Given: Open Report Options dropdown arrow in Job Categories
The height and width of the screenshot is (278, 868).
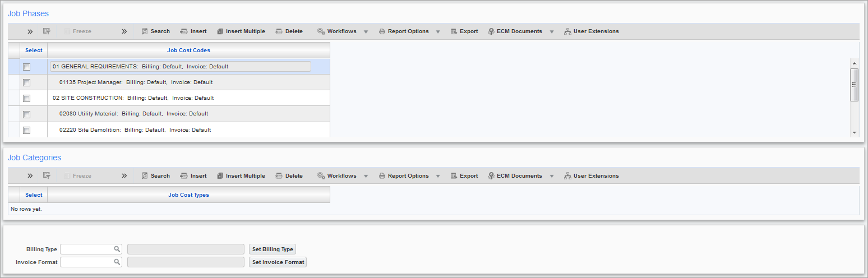Looking at the screenshot, I should tap(438, 177).
